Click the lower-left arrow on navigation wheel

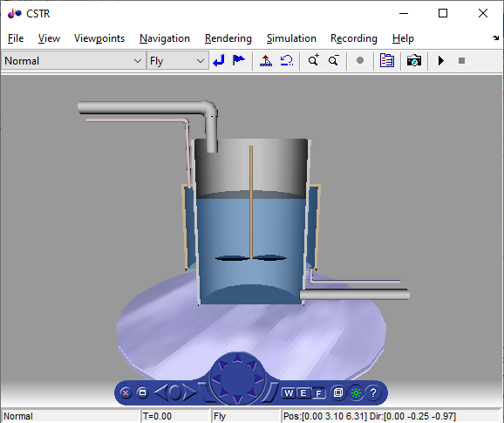(222, 392)
